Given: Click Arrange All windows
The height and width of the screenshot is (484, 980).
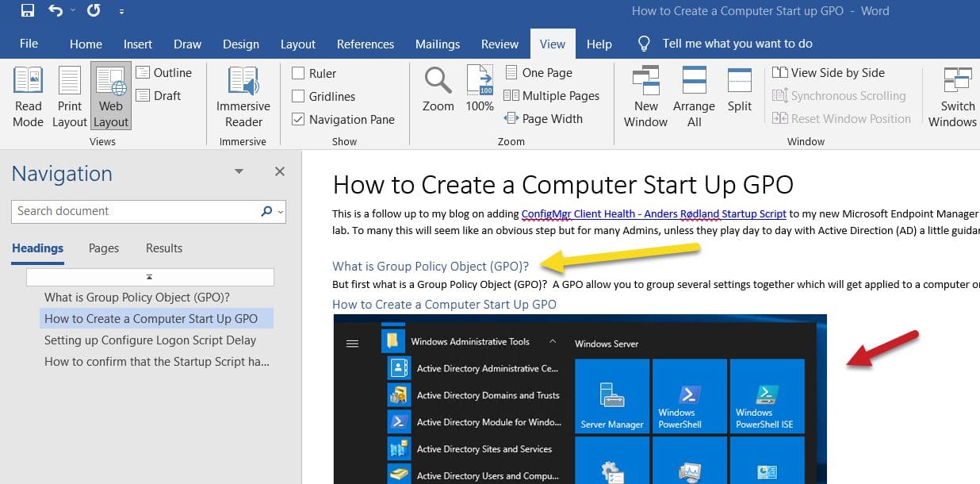Looking at the screenshot, I should pos(694,97).
